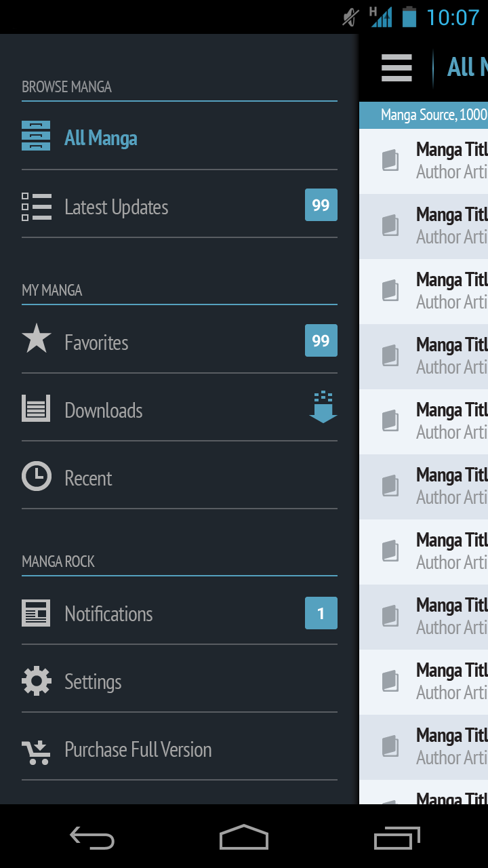Viewport: 488px width, 868px height.
Task: Tap the Android home button
Action: 244,837
